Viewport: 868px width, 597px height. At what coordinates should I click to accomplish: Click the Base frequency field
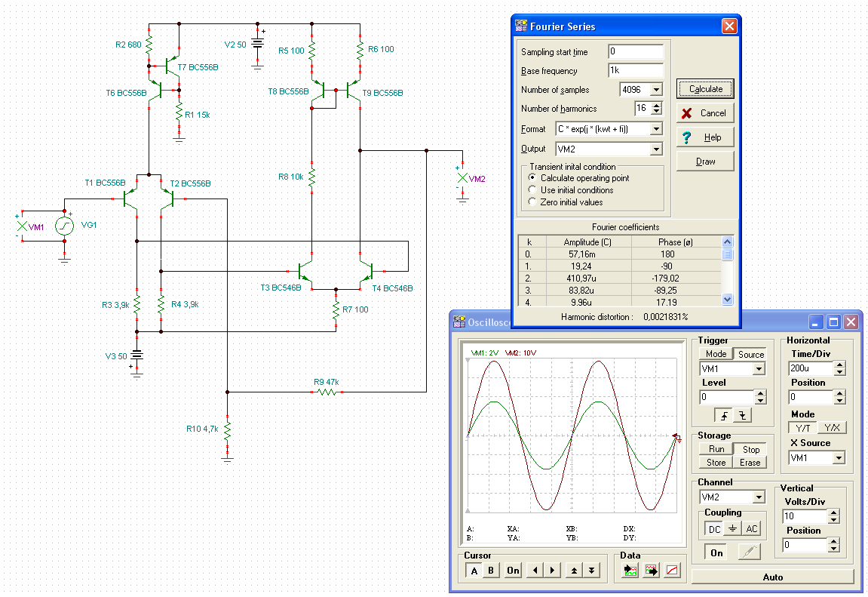pos(636,70)
